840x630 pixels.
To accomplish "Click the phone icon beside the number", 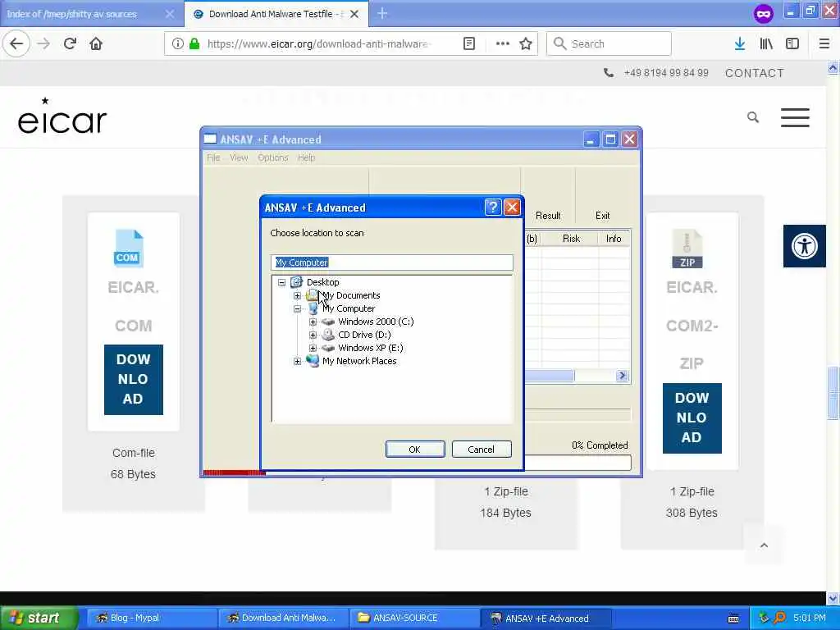I will click(609, 72).
